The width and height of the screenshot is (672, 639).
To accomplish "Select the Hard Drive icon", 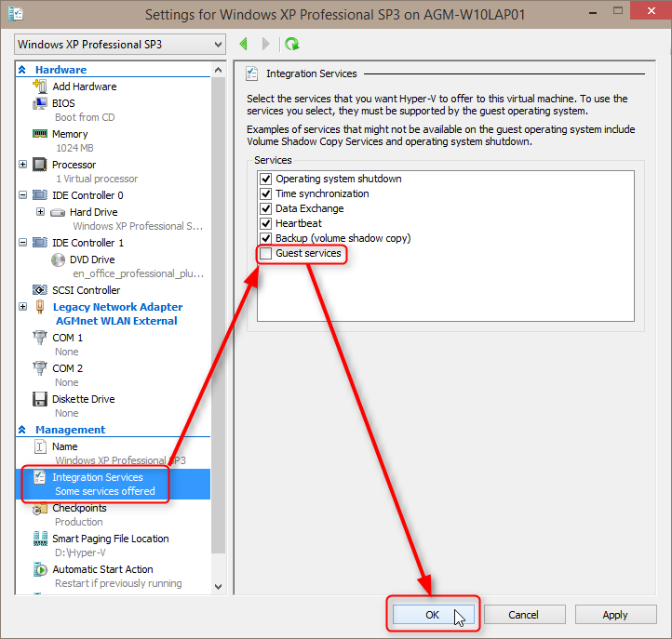I will (58, 212).
